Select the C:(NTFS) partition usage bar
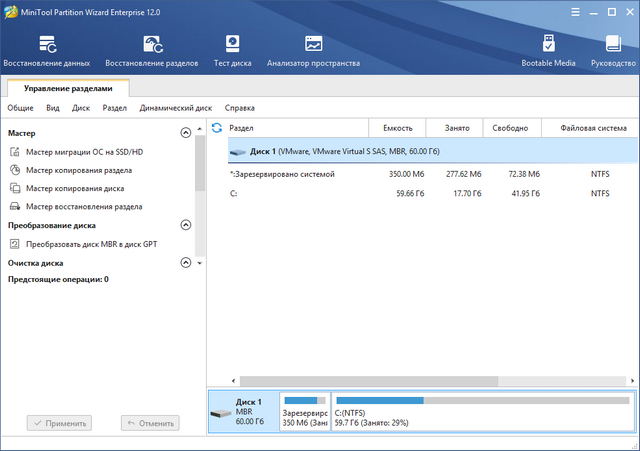 tap(482, 411)
